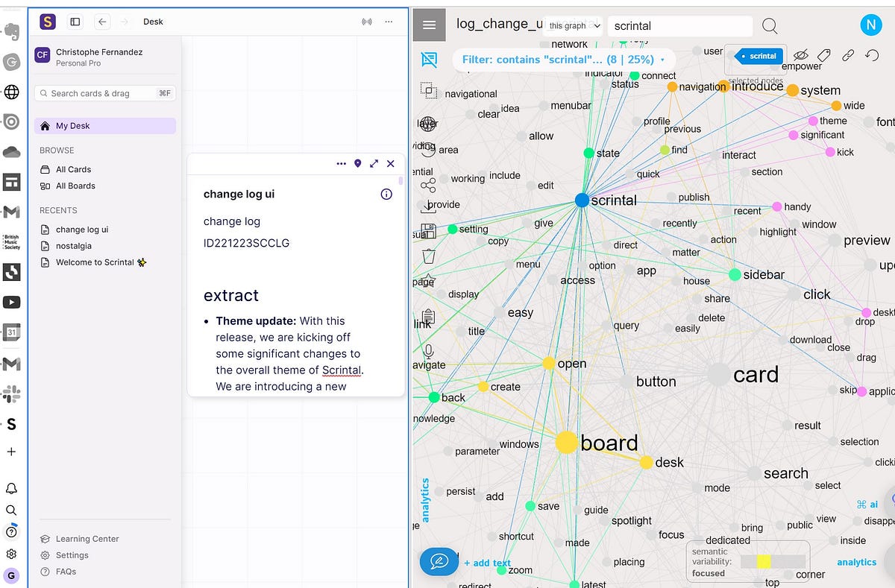
Task: Open the InfraNodus hamburger menu
Action: click(x=429, y=25)
